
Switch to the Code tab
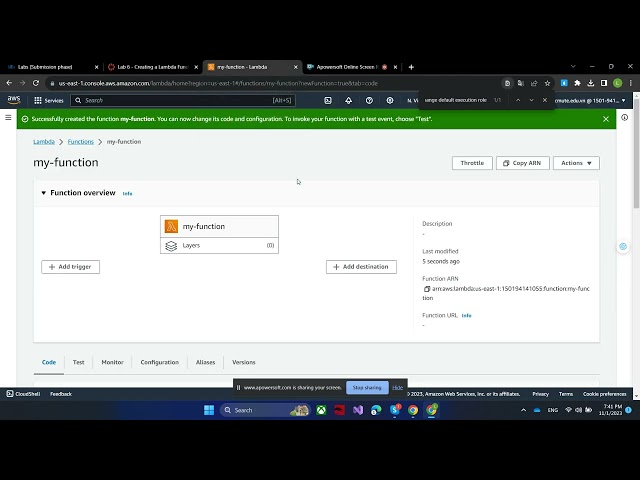point(49,362)
